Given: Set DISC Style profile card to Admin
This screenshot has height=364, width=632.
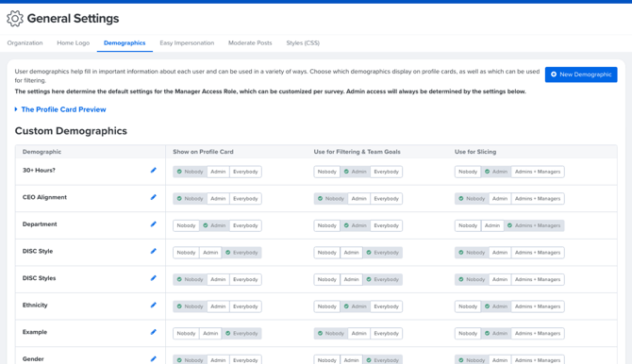Looking at the screenshot, I should click(210, 253).
